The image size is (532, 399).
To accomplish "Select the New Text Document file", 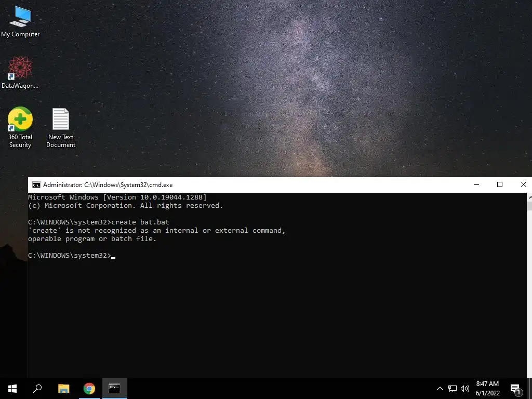I will 61,128.
